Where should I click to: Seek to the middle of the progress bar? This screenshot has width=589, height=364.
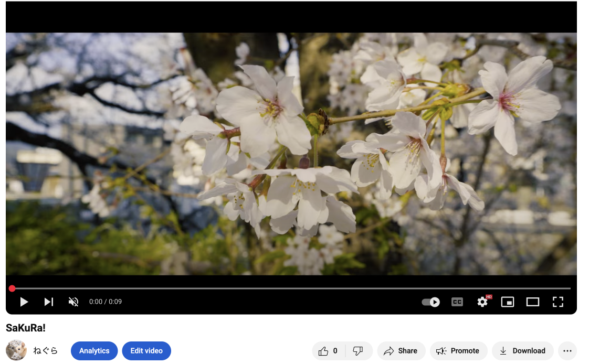pyautogui.click(x=291, y=288)
